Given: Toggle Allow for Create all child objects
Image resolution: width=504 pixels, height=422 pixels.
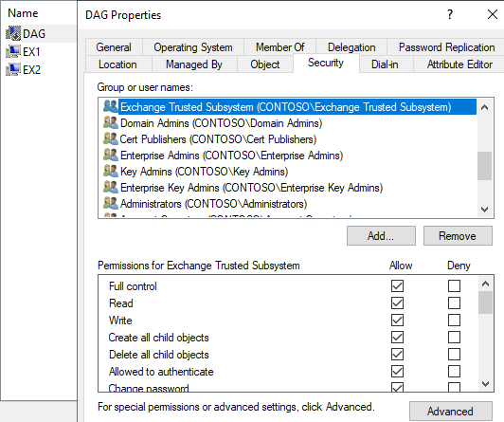Looking at the screenshot, I should point(397,337).
